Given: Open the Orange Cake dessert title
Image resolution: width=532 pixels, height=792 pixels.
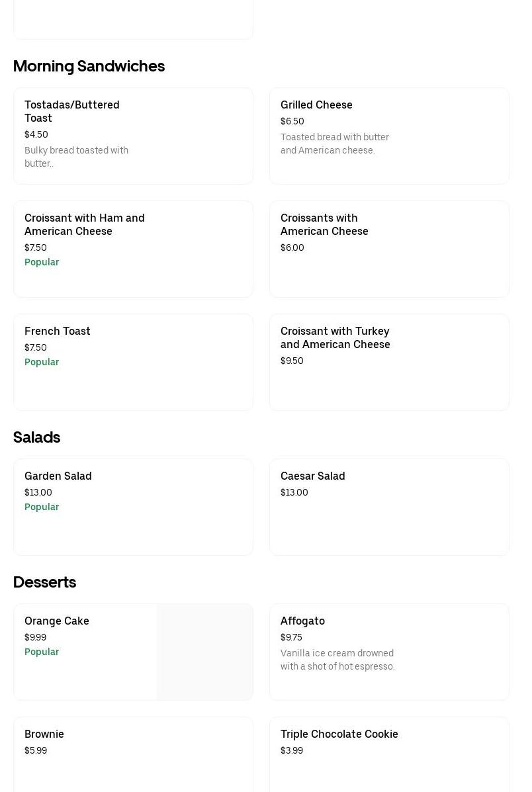Looking at the screenshot, I should click(57, 621).
